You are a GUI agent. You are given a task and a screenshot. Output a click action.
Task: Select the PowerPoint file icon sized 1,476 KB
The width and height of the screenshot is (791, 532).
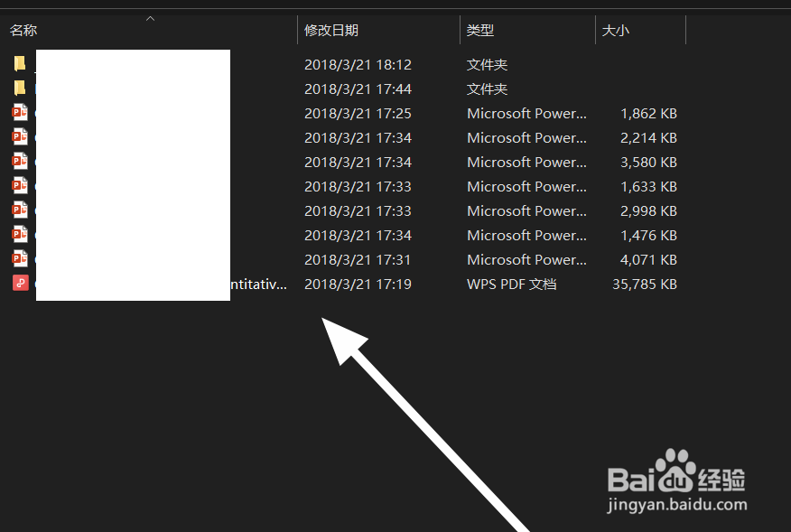point(20,234)
